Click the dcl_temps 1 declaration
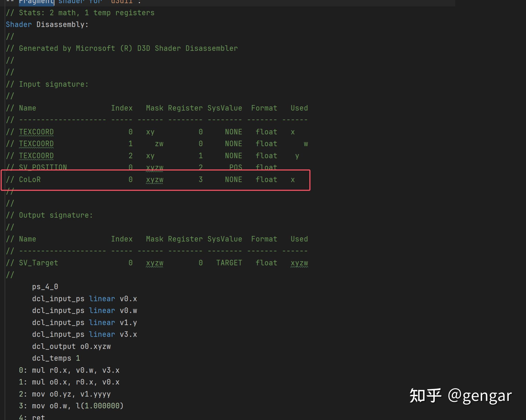526x420 pixels. pyautogui.click(x=56, y=358)
